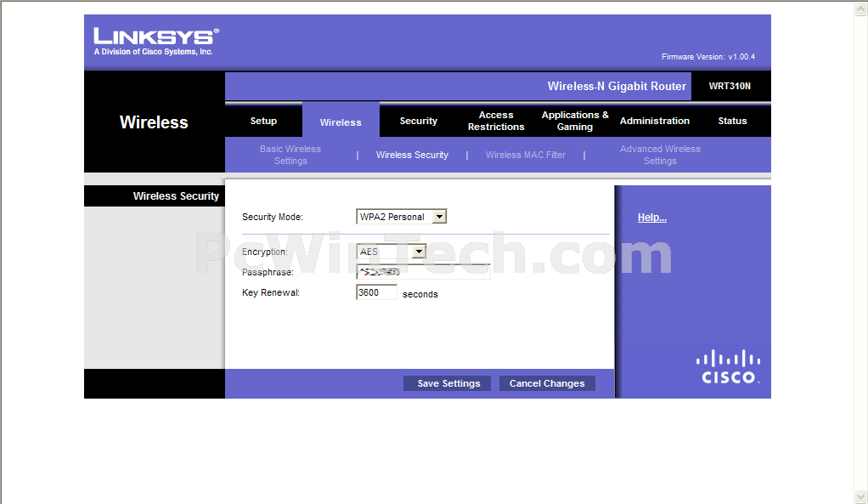This screenshot has height=504, width=868.
Task: Click the scrollbar down arrow
Action: point(861,496)
